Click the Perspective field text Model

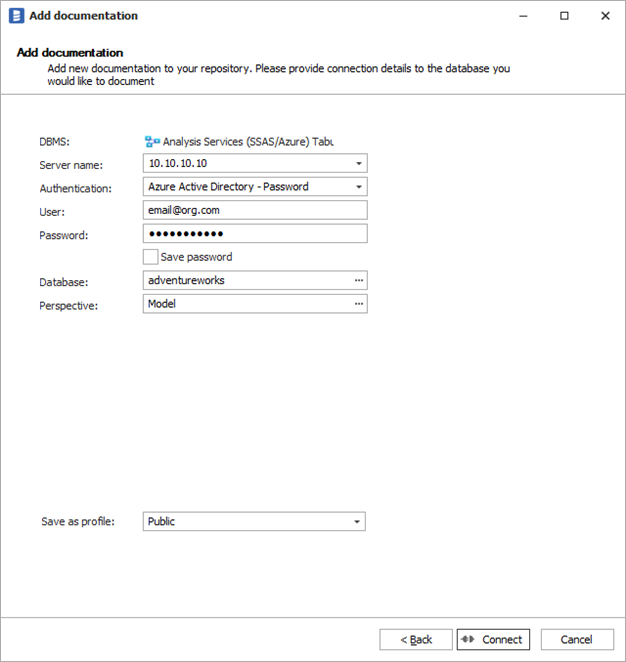point(162,303)
